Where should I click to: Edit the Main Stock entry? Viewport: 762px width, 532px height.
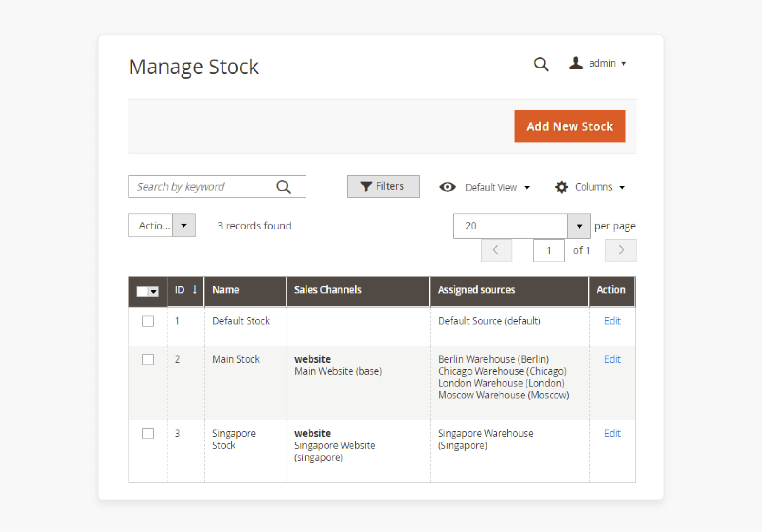612,359
